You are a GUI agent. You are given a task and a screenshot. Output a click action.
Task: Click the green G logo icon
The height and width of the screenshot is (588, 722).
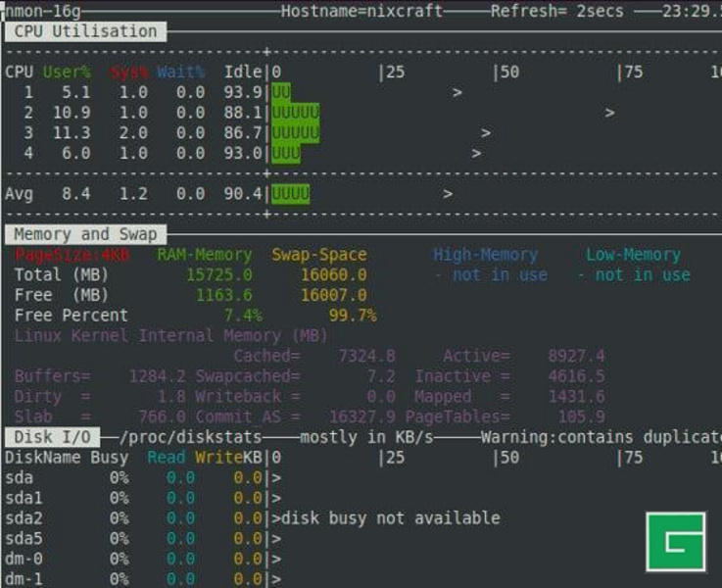(x=675, y=540)
